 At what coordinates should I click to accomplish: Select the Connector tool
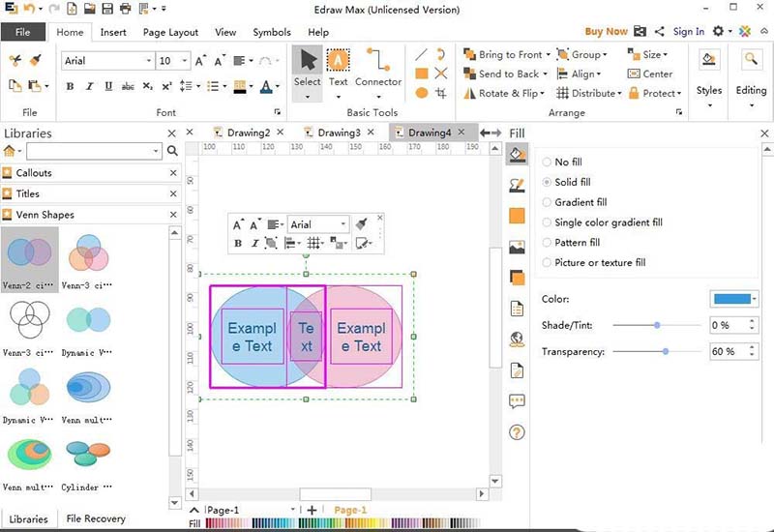(378, 62)
